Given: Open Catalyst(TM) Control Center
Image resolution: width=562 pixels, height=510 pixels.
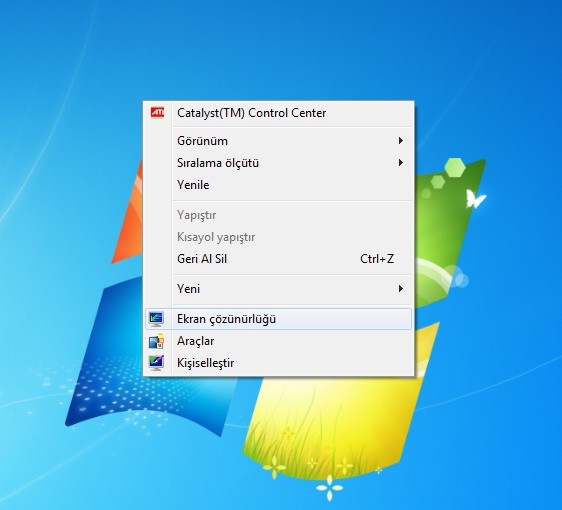Looking at the screenshot, I should point(278,113).
